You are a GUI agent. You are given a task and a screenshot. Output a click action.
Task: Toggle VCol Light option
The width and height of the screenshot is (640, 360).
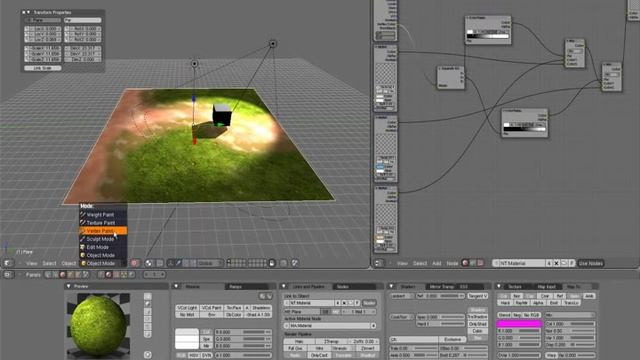click(187, 308)
